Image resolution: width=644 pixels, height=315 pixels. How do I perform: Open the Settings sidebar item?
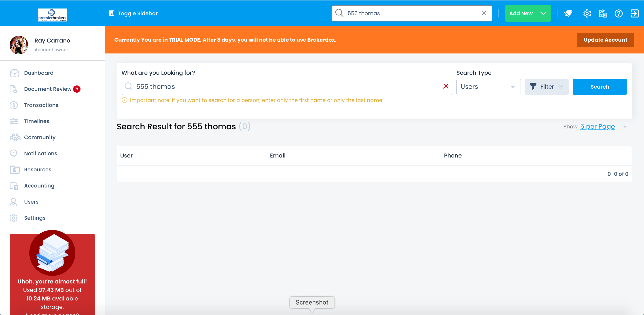tap(35, 218)
